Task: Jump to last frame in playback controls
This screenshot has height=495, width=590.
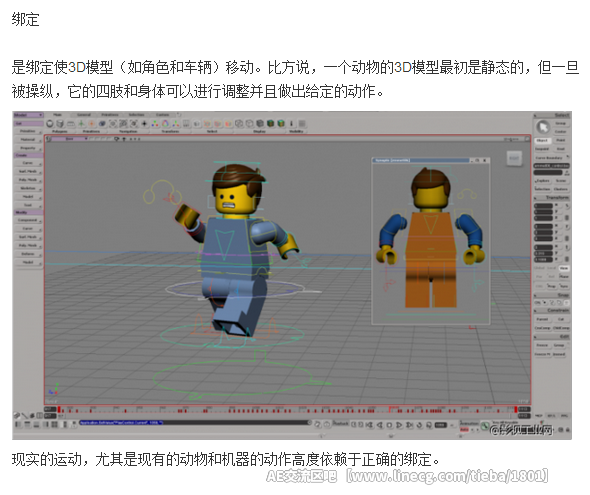Action: tap(409, 425)
